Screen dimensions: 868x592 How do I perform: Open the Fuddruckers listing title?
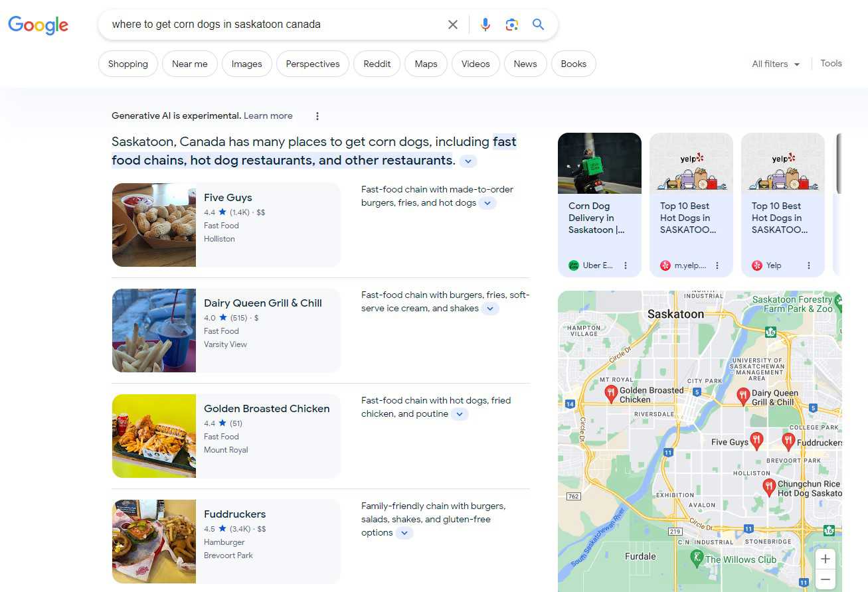pyautogui.click(x=235, y=514)
